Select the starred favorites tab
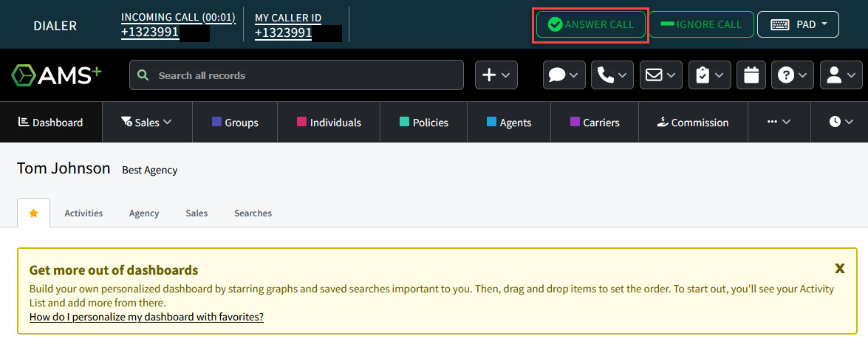The image size is (868, 350). point(34,213)
